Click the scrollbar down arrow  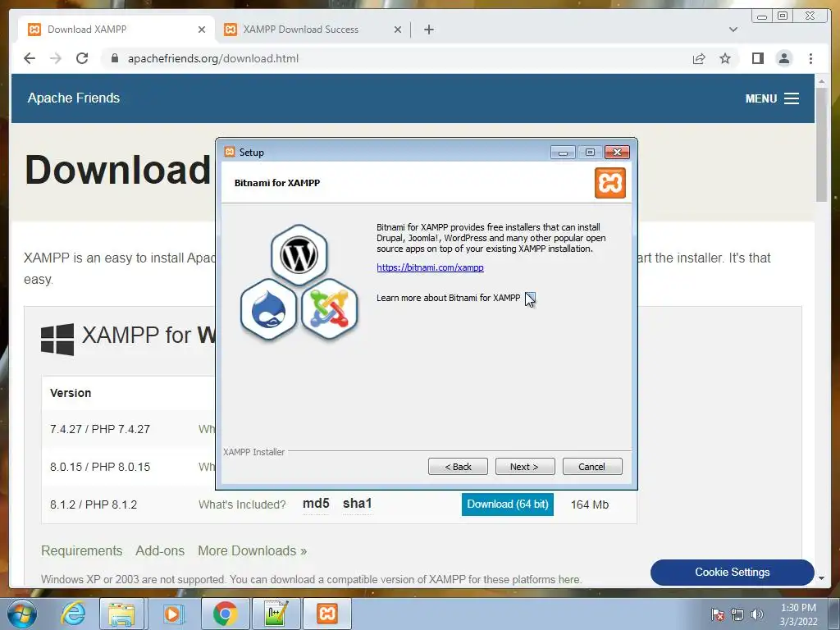click(821, 578)
